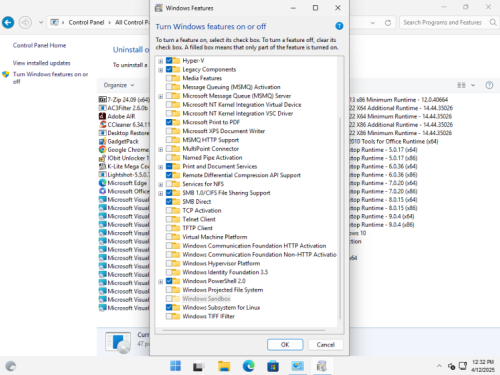Image resolution: width=500 pixels, height=375 pixels.
Task: Enable the Telnet Client checkbox
Action: 169,219
